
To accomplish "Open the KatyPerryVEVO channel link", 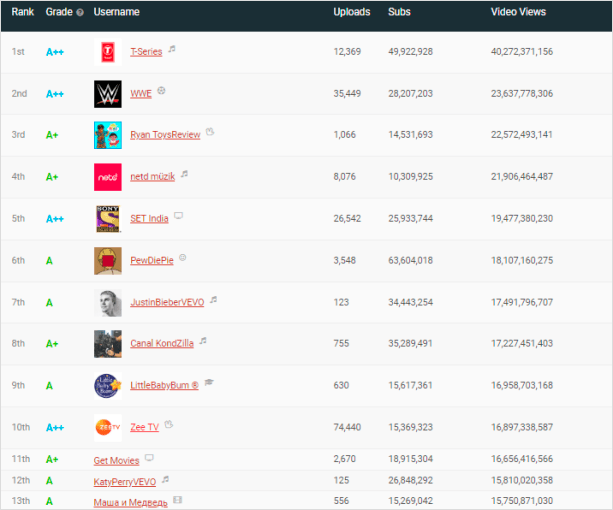I will pyautogui.click(x=125, y=481).
